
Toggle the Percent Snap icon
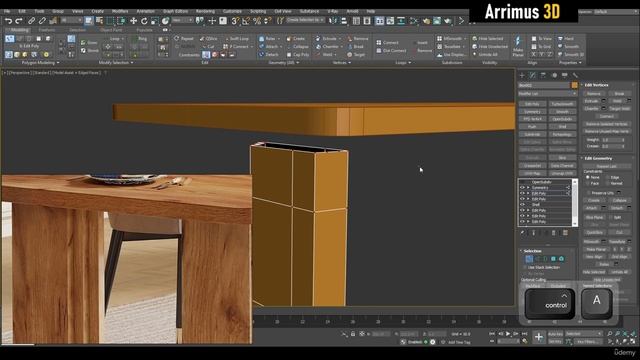(257, 20)
